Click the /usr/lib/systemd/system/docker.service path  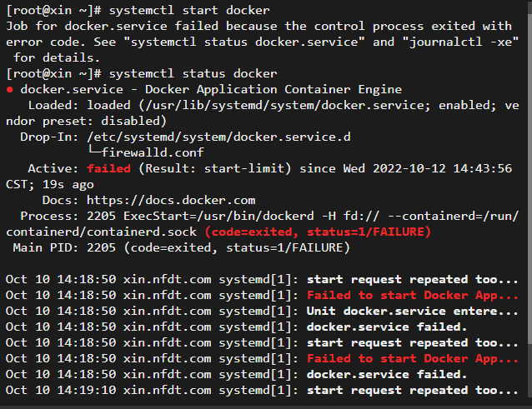[x=284, y=106]
